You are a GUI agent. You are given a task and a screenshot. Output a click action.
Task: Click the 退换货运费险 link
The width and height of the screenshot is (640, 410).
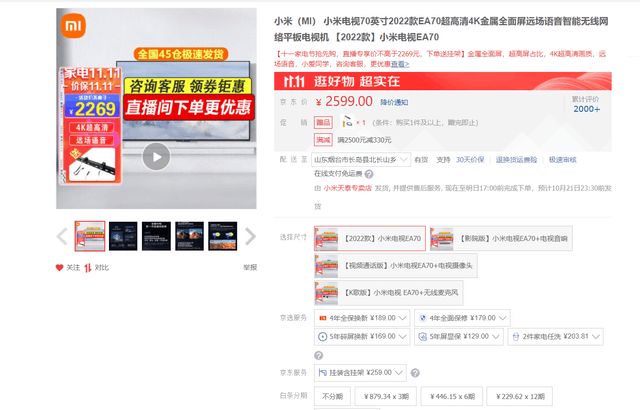[516, 160]
